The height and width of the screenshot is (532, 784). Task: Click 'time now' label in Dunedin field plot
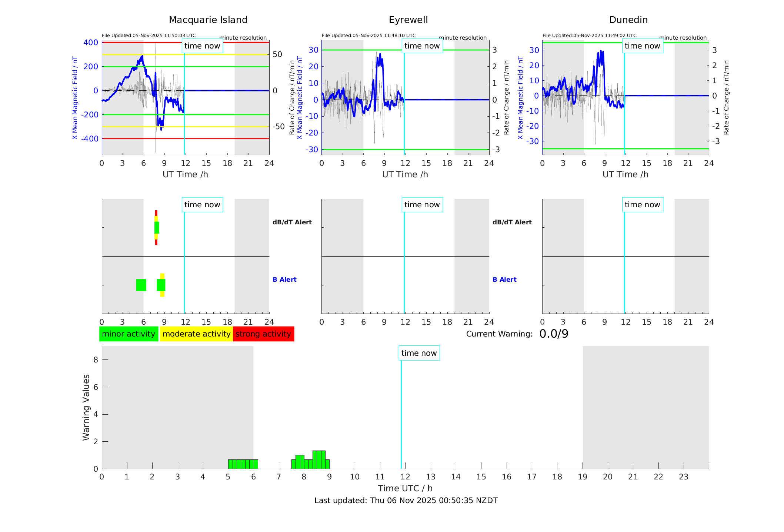[642, 46]
